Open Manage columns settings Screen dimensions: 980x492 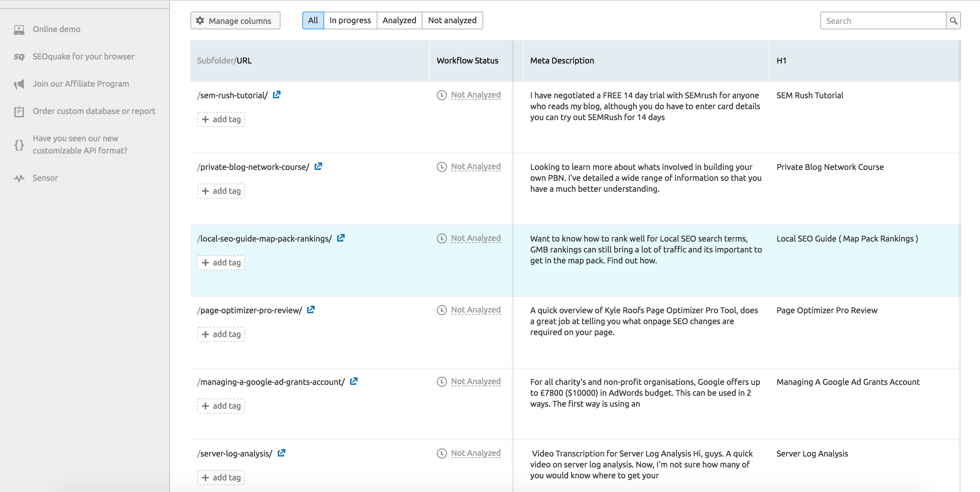pos(235,20)
